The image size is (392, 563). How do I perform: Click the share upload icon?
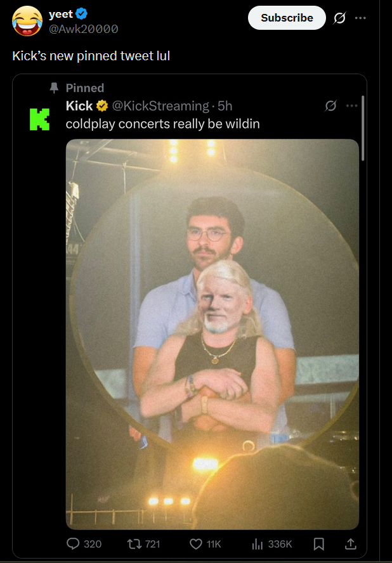[351, 544]
